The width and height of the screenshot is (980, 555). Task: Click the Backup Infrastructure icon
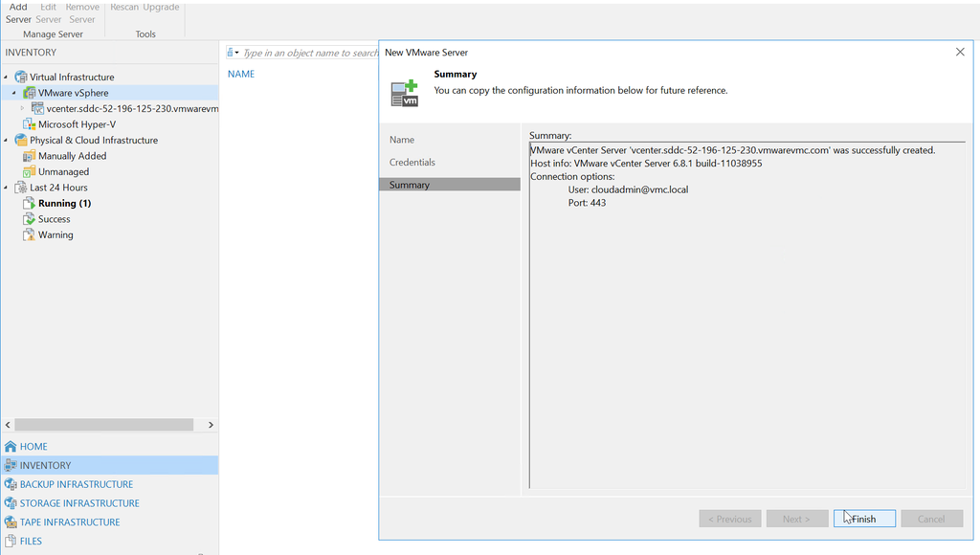tap(11, 484)
